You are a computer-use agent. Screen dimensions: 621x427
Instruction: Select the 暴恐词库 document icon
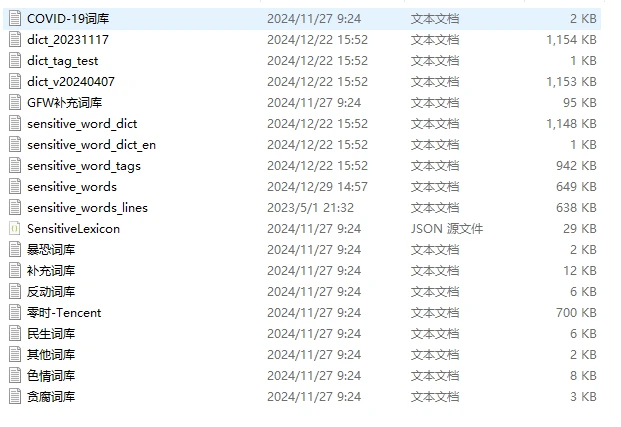click(15, 250)
